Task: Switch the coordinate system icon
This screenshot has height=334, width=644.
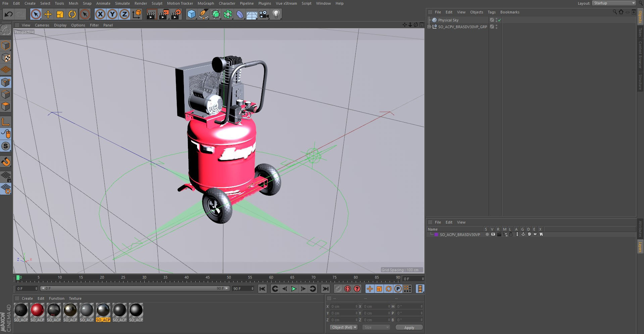Action: click(x=137, y=14)
